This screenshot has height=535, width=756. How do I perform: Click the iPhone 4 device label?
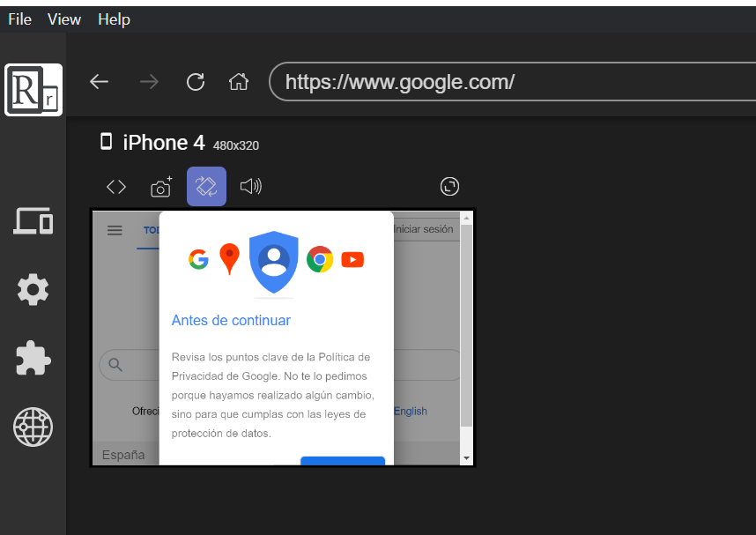pyautogui.click(x=164, y=143)
